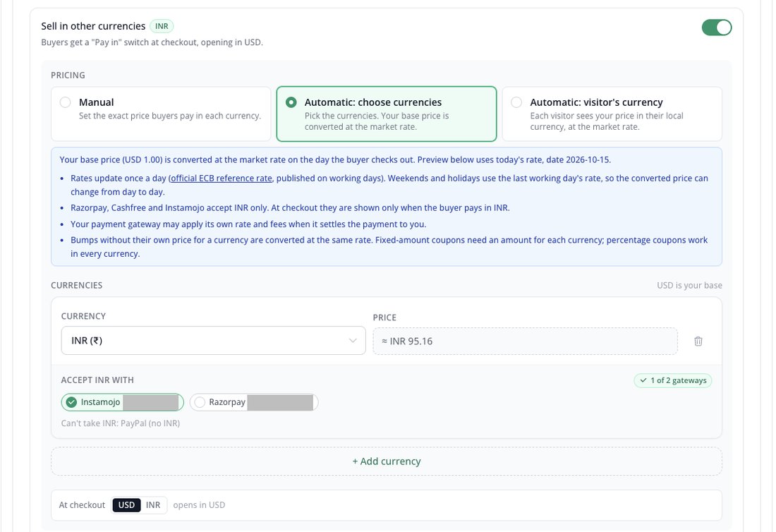Click the ≈ INR 95.16 price field
The image size is (776, 532).
525,341
